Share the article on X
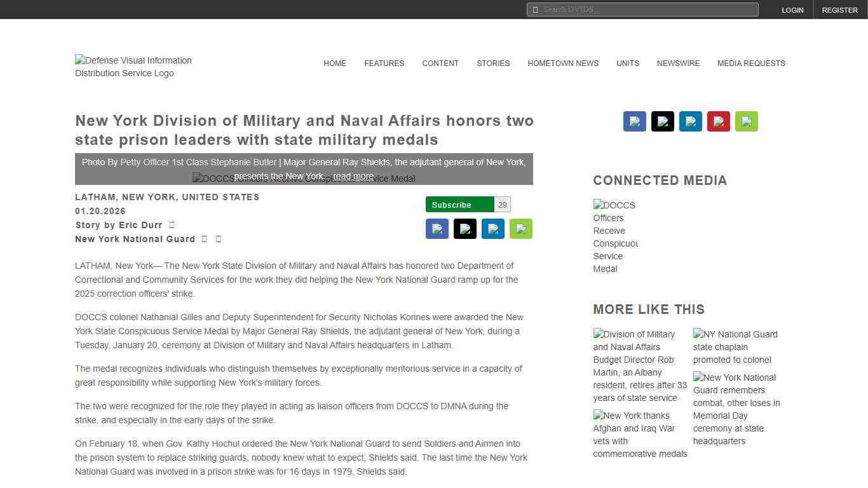The height and width of the screenshot is (488, 868). point(662,121)
